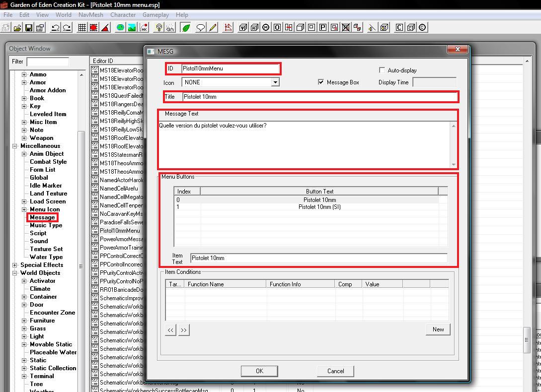Open the NavMesh menu

(x=91, y=15)
